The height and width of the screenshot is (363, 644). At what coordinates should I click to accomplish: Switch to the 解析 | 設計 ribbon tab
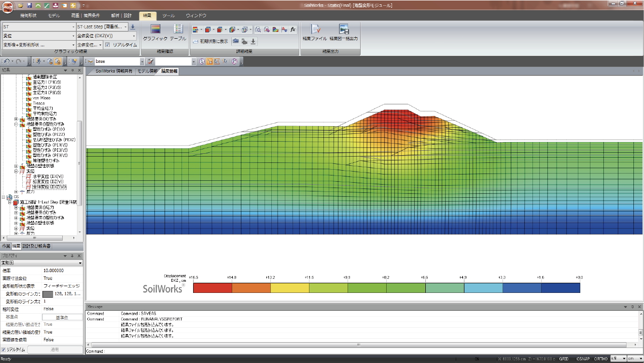pyautogui.click(x=121, y=15)
